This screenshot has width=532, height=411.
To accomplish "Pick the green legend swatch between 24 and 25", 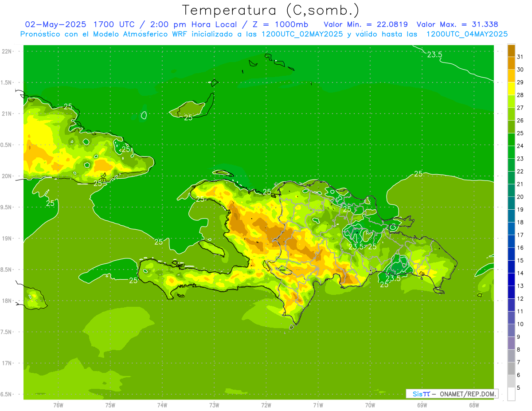I will (511, 140).
